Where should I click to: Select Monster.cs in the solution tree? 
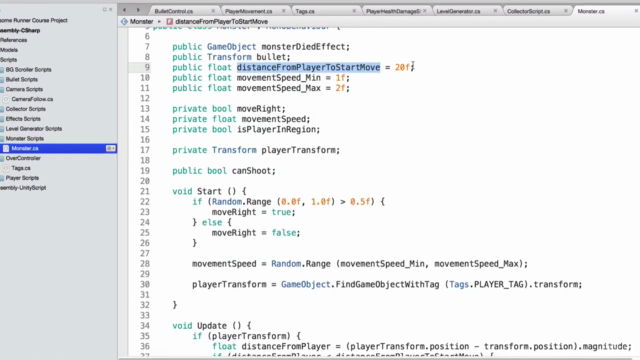pos(25,149)
